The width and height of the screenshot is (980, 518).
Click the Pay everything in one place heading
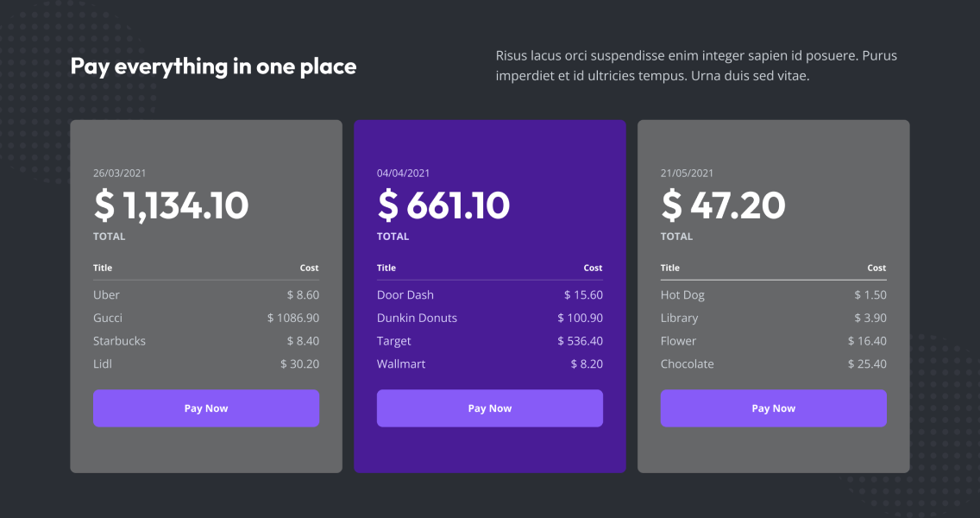[214, 66]
